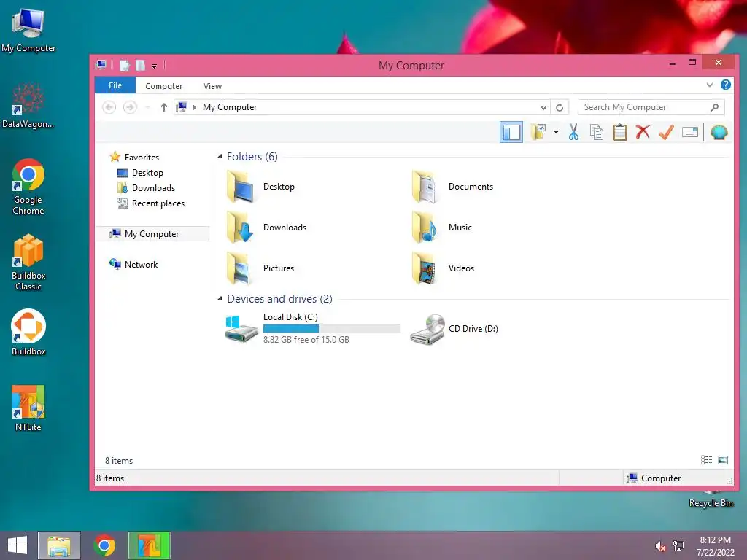Click the orange checkmark Properties icon
Image resolution: width=747 pixels, height=560 pixels.
pyautogui.click(x=666, y=132)
